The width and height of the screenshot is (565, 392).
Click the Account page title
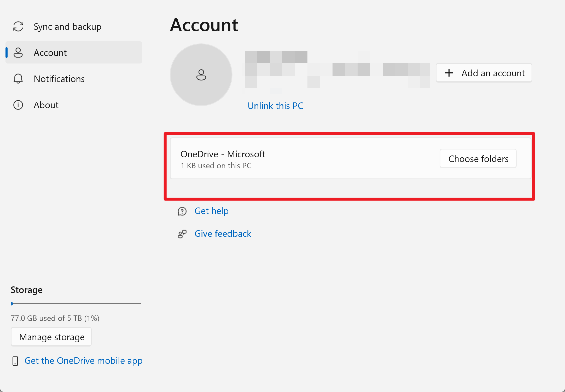204,25
